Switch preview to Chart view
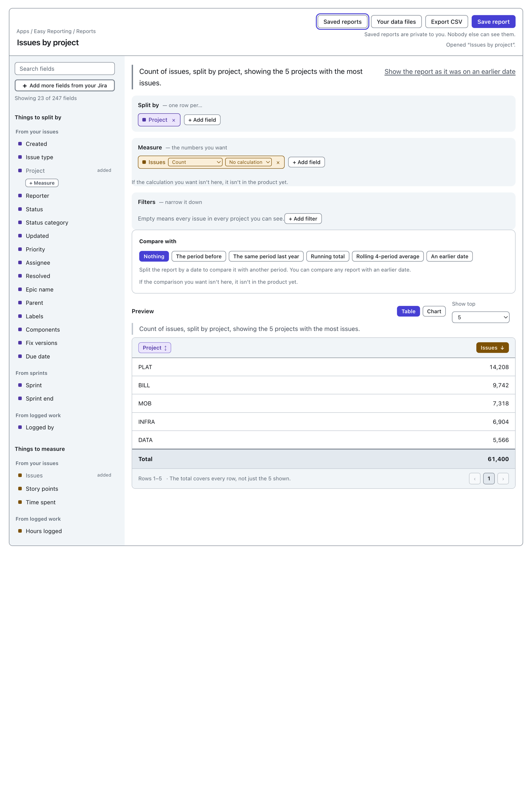The height and width of the screenshot is (798, 532). [x=434, y=311]
